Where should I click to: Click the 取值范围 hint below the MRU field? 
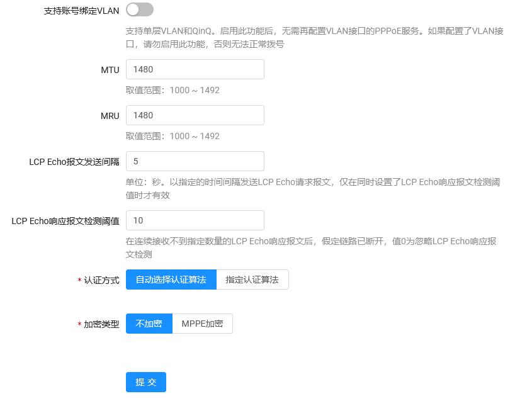coord(173,136)
